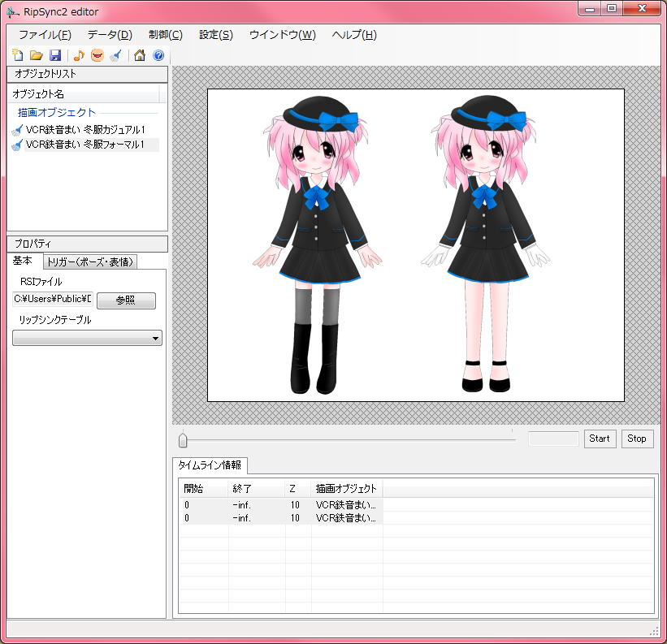Click the 描画オブジェクト timeline column header

[x=347, y=488]
